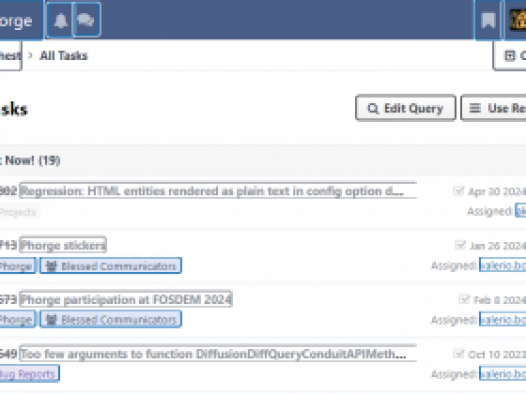
Task: Open Too few arguments to function task
Action: (218, 353)
